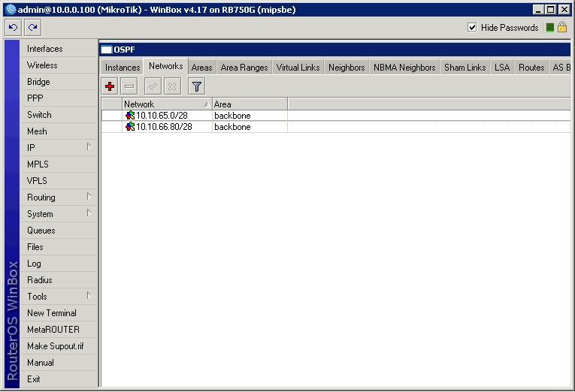Screen dimensions: 575x392
Task: Click the green connection status indicator
Action: coord(549,28)
